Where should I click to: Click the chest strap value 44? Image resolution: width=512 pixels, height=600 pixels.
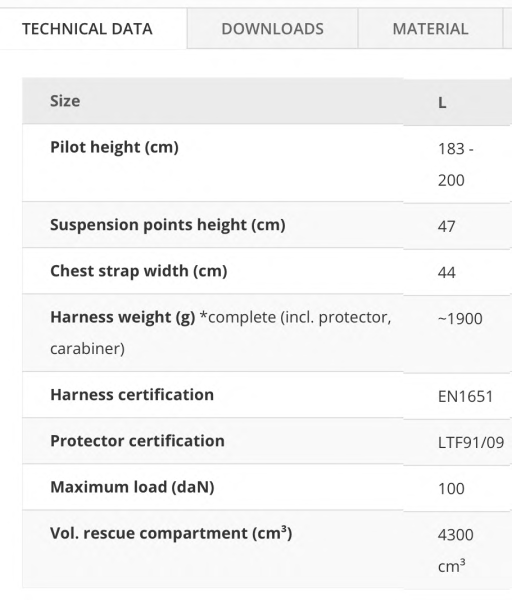point(447,273)
